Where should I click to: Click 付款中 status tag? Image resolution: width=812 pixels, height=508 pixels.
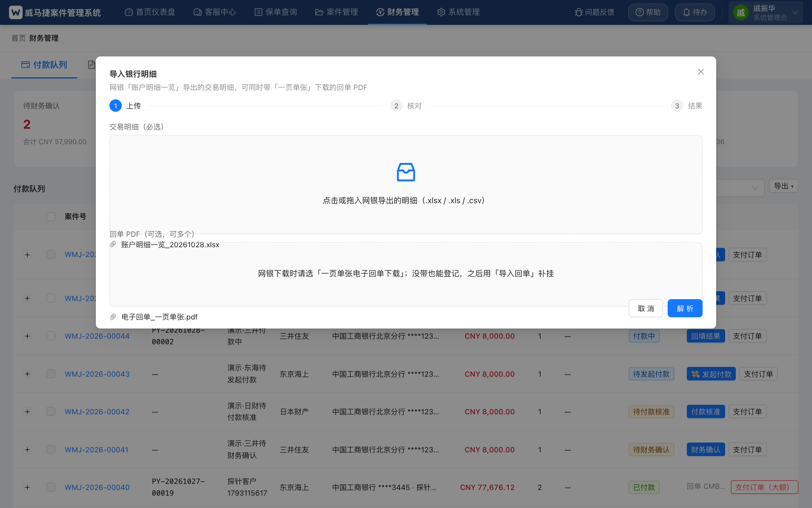point(644,336)
